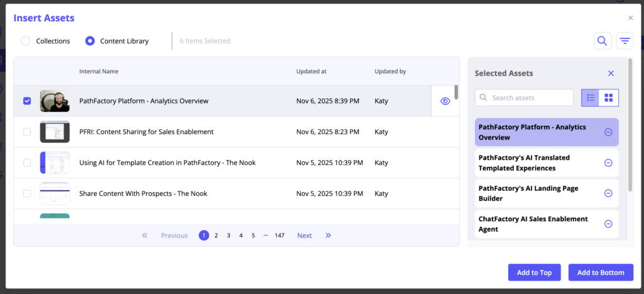The image size is (644, 294).
Task: Select the Content Library radio button
Action: [90, 41]
